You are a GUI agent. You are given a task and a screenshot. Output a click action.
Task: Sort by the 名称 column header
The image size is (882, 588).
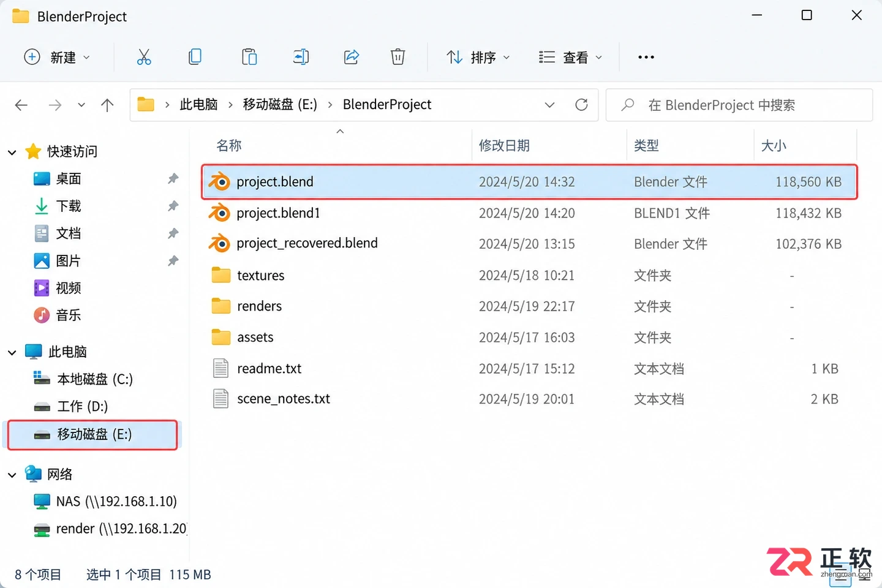(229, 145)
